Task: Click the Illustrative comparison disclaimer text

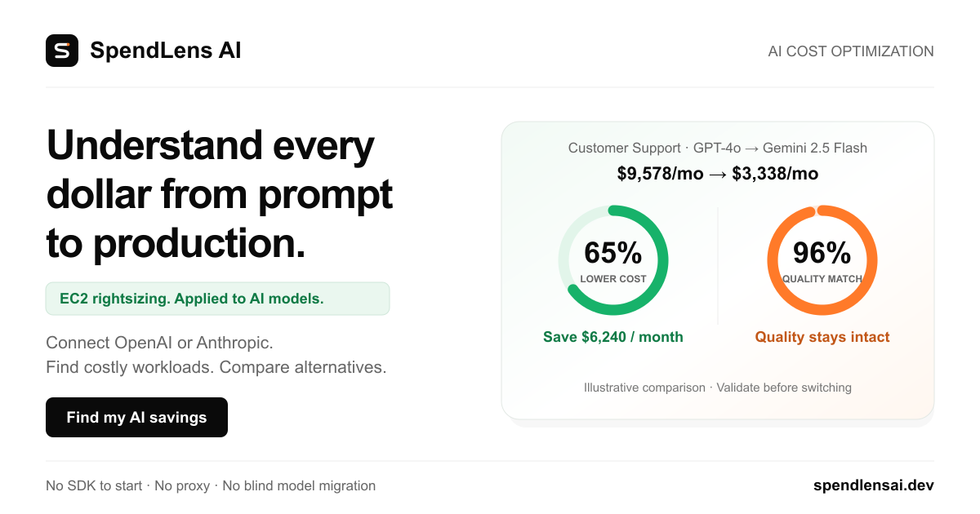Action: pos(718,388)
